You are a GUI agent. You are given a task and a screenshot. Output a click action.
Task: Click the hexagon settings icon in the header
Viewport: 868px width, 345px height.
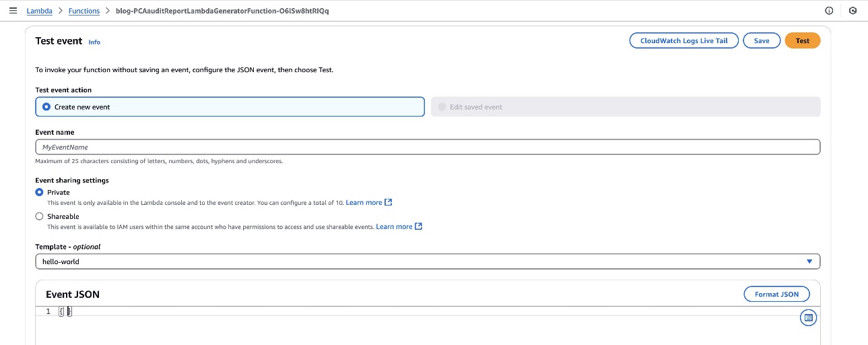853,11
